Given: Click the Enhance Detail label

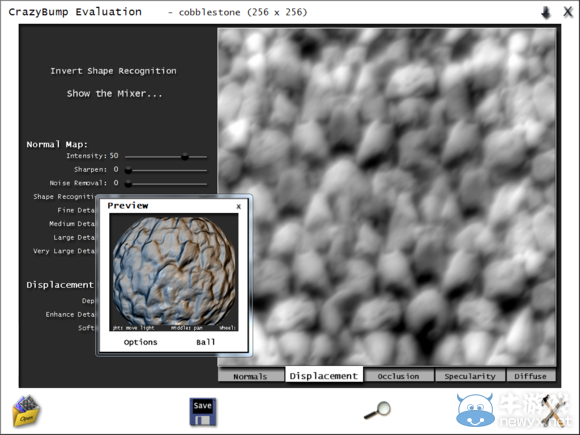Looking at the screenshot, I should tap(70, 314).
